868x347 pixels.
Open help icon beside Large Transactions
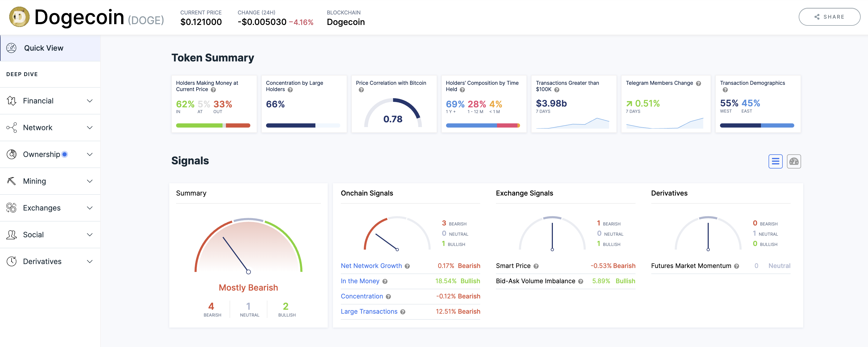tap(403, 312)
